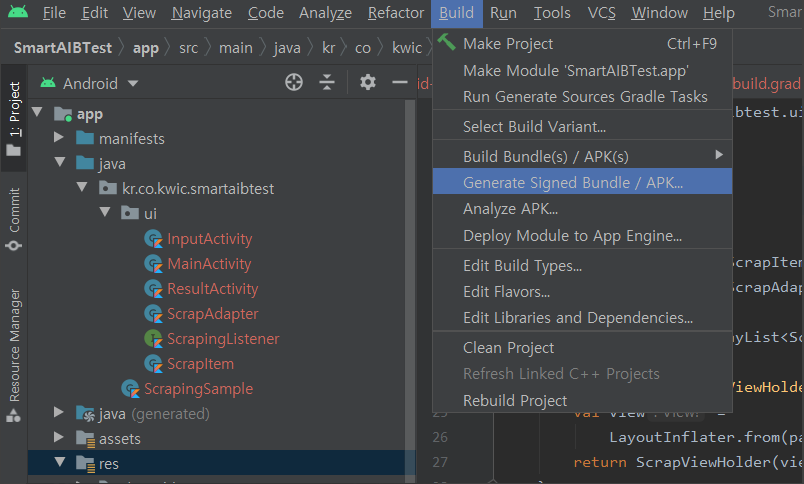Select Analyze APK menu item
Screen dimensions: 804x484
pos(582,209)
